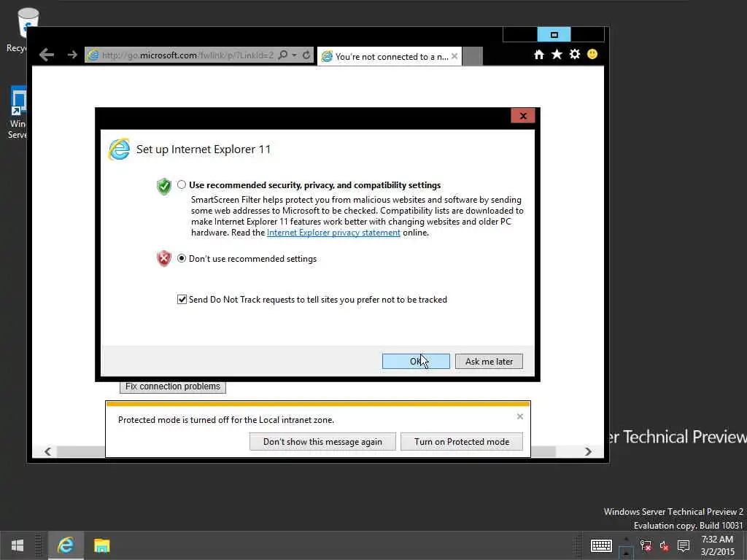
Task: Click Turn on Protected mode
Action: click(x=462, y=442)
